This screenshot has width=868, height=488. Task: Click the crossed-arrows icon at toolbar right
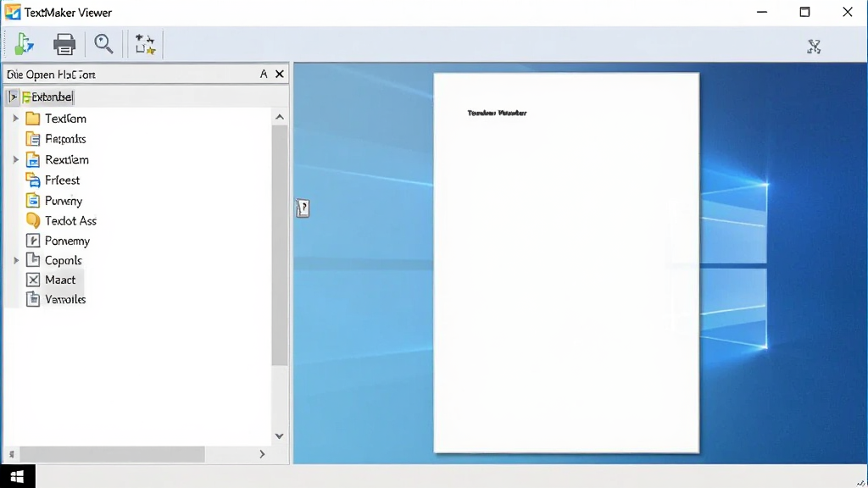click(x=813, y=47)
